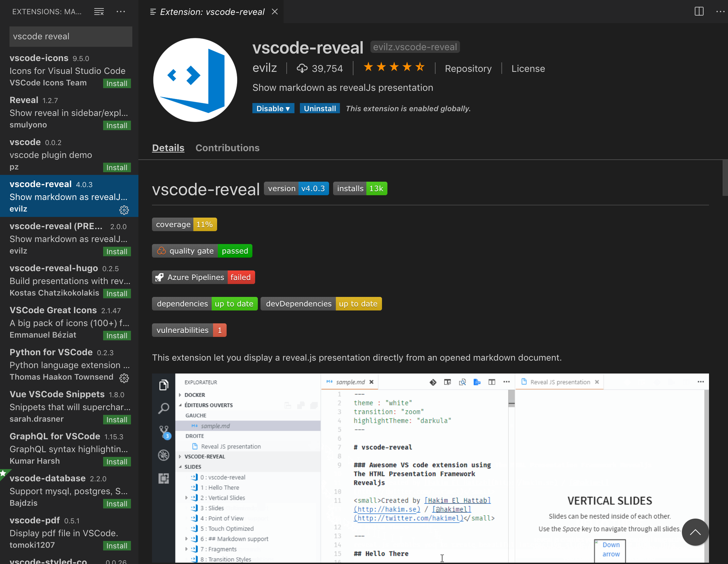728x564 pixels.
Task: Click the evilz.vscode-reveal identifier label
Action: pyautogui.click(x=415, y=47)
